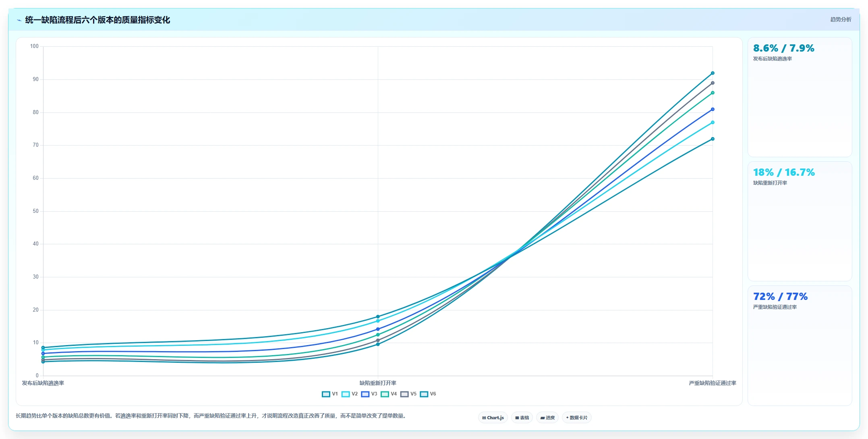Click the y-axis tick label 40
This screenshot has width=868, height=439.
36,244
